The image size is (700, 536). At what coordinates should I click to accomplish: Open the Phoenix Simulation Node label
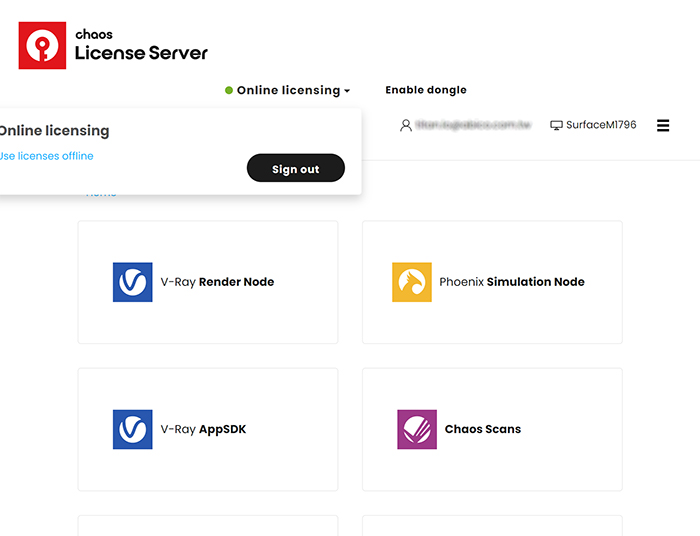coord(512,282)
